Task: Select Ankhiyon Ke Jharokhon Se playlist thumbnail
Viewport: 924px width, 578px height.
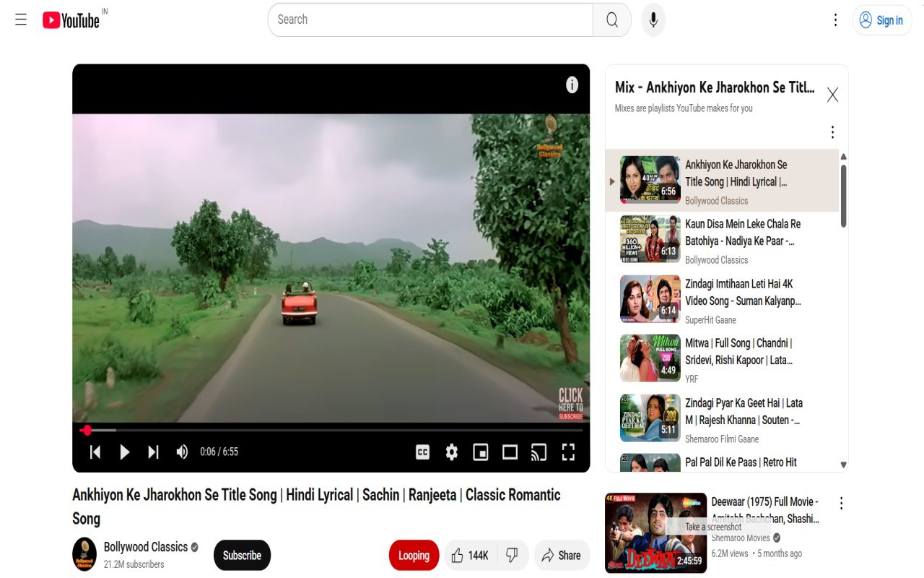Action: 650,179
